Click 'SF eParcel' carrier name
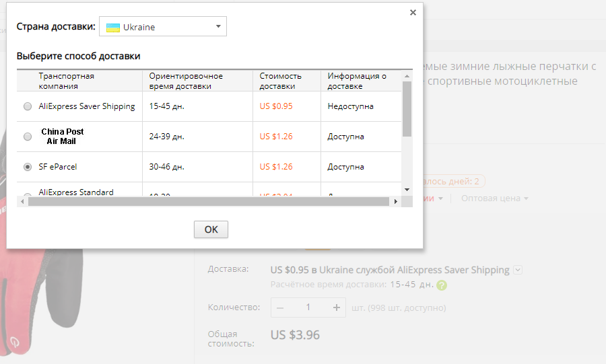The height and width of the screenshot is (364, 606). coord(58,167)
